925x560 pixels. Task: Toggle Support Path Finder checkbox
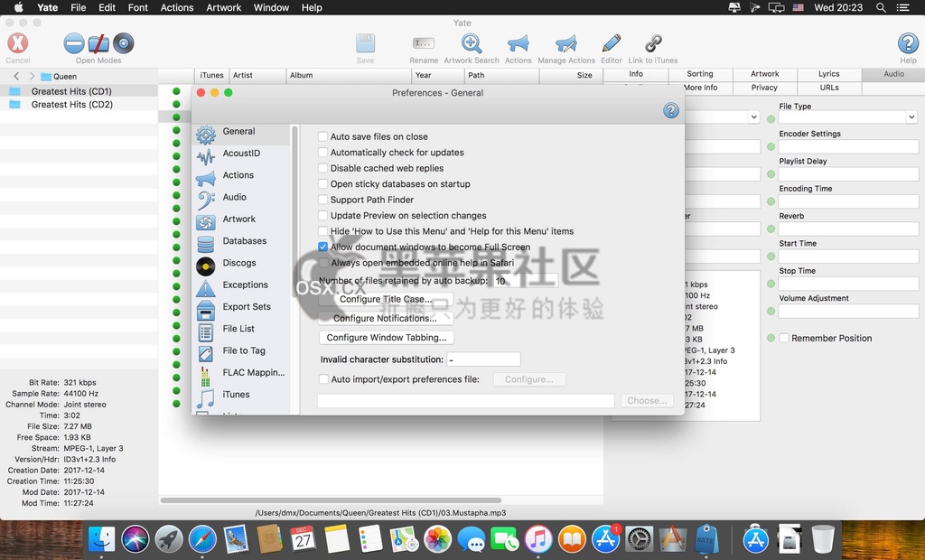coord(322,200)
